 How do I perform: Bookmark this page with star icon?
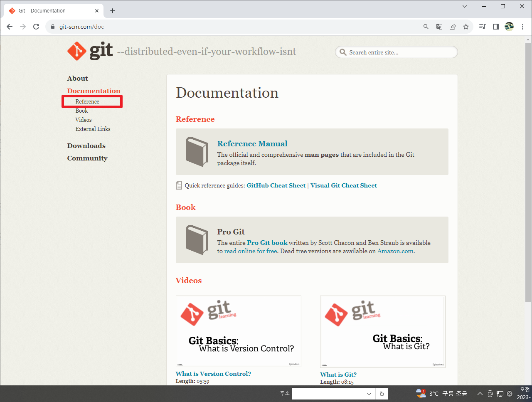click(x=466, y=27)
